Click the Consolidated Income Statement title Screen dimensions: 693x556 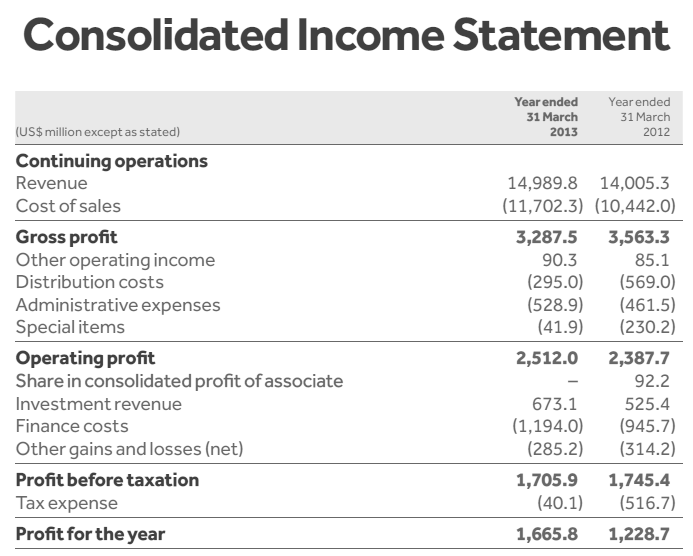tap(345, 36)
